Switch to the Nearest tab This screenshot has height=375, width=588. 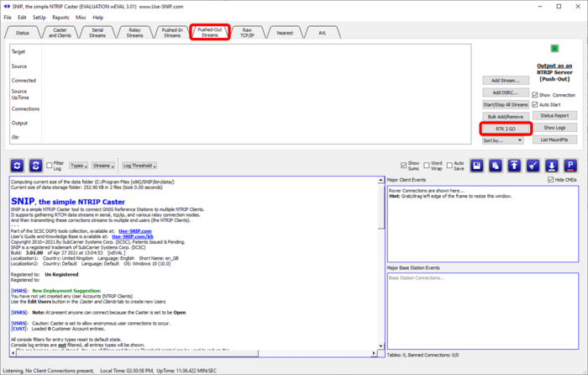pyautogui.click(x=285, y=33)
